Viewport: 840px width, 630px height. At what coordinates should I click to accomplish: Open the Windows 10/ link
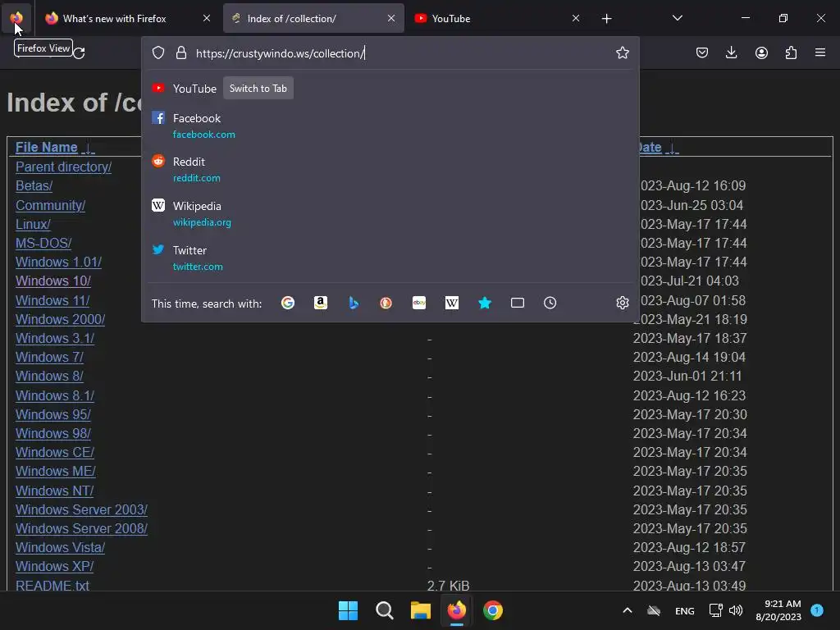click(53, 281)
